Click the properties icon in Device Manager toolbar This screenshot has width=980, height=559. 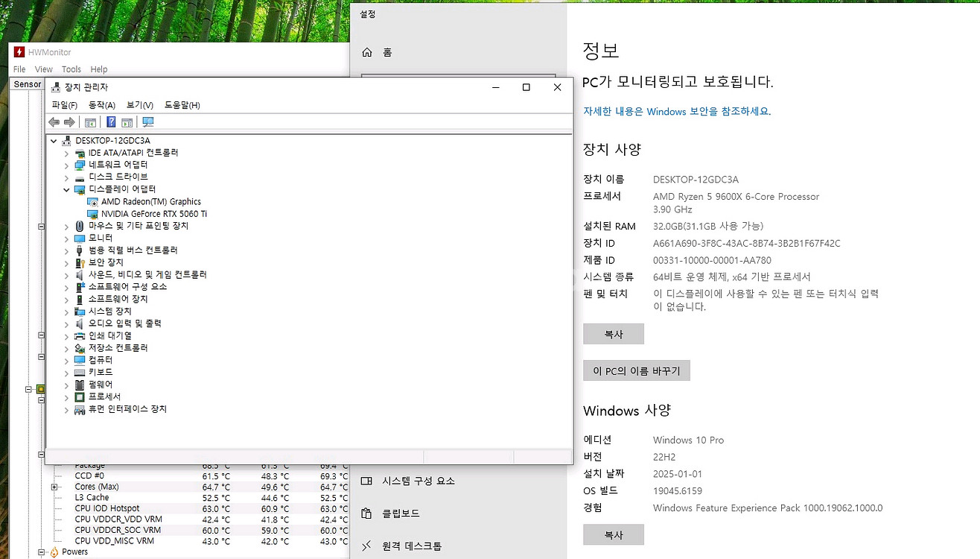(127, 121)
